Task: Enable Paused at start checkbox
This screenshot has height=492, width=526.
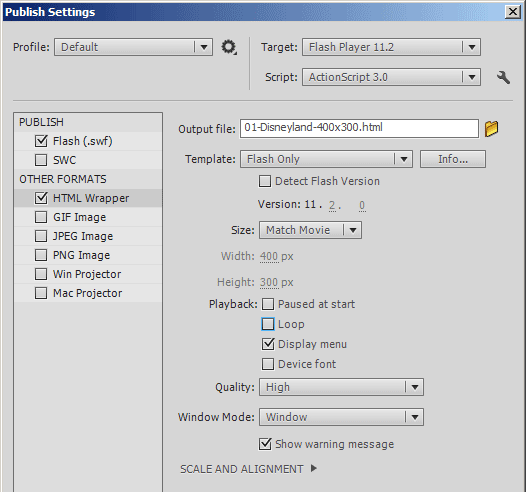Action: (268, 304)
